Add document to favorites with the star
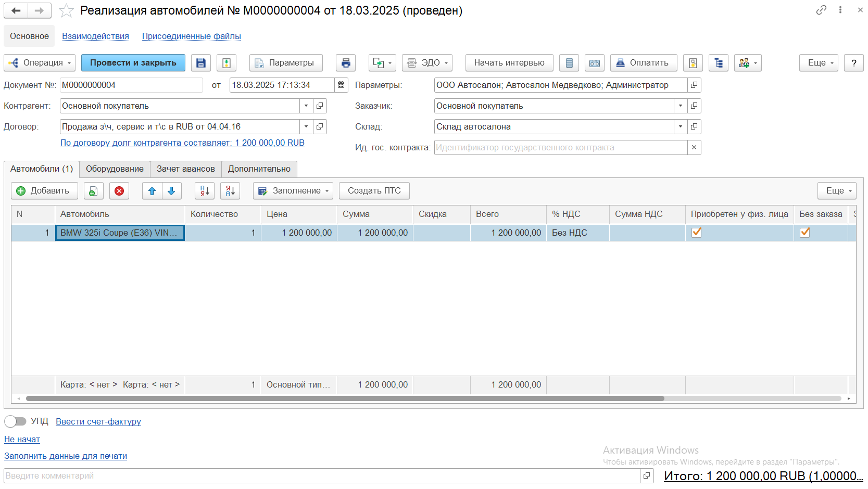The height and width of the screenshot is (489, 868). pos(66,10)
